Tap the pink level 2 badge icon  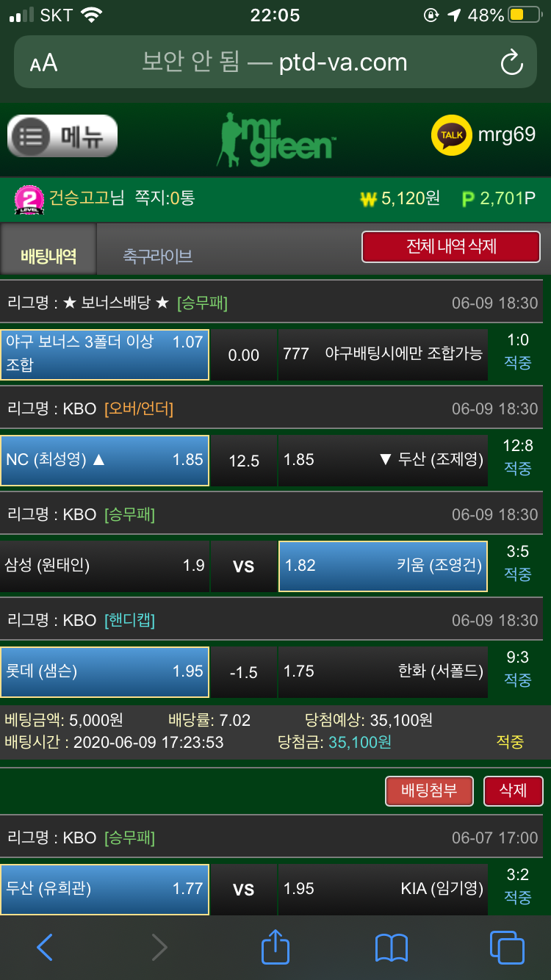pyautogui.click(x=29, y=199)
